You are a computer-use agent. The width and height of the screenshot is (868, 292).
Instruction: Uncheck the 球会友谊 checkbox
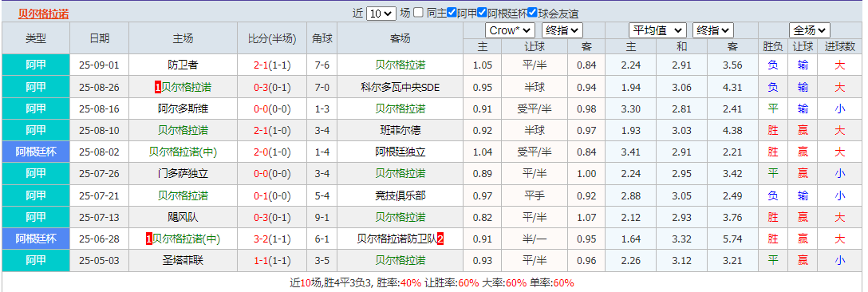[x=533, y=13]
